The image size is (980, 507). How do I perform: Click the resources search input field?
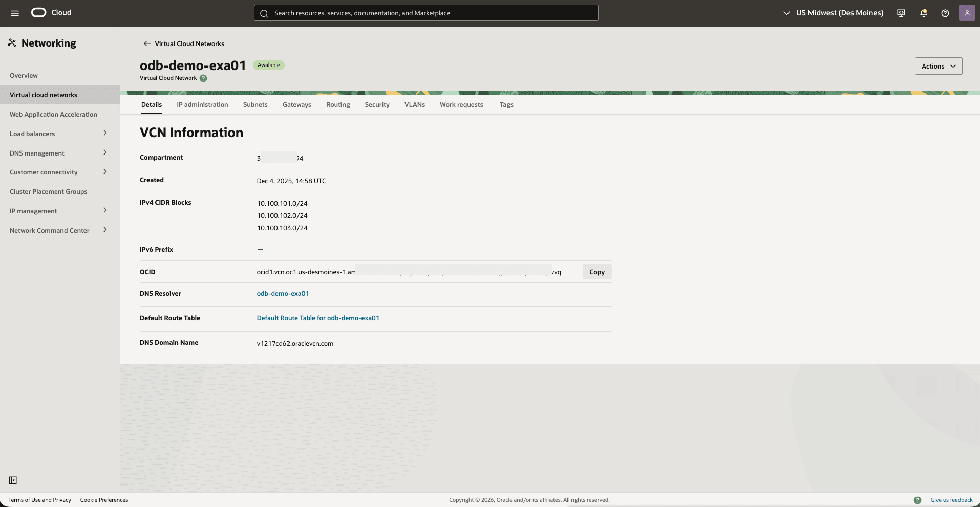click(426, 13)
